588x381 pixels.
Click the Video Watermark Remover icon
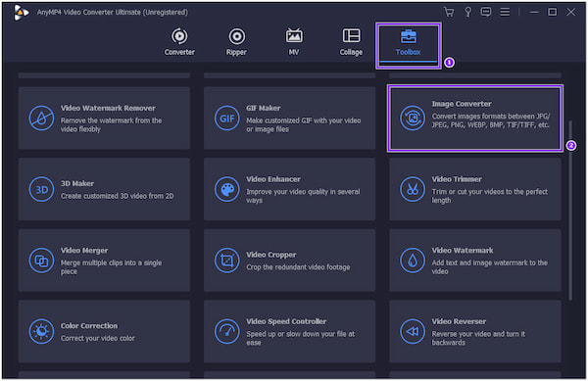tap(41, 118)
